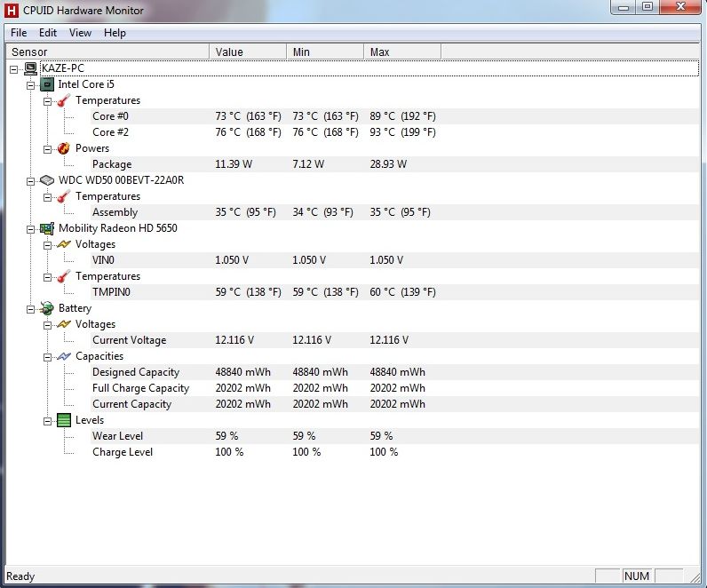
Task: Select the Designed Capacity row
Action: point(395,372)
